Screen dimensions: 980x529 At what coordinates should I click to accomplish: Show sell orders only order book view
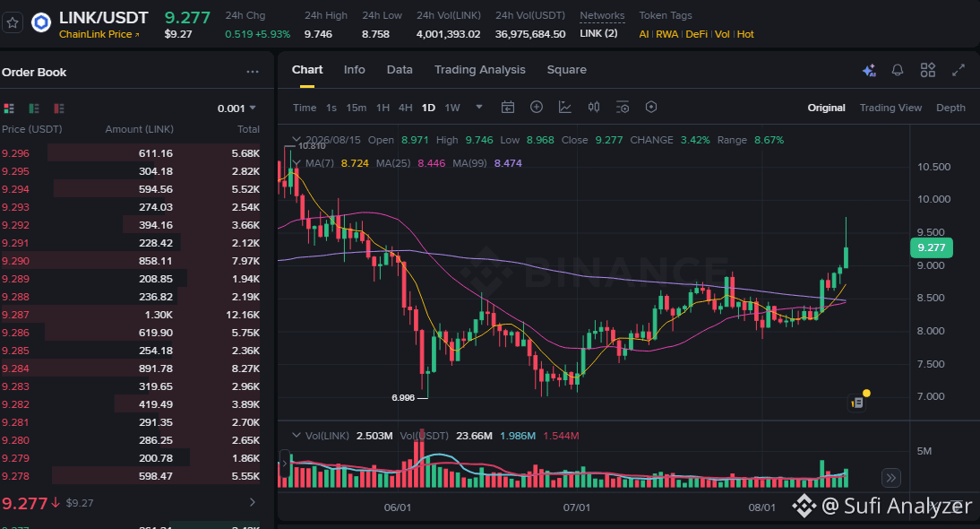click(x=59, y=108)
